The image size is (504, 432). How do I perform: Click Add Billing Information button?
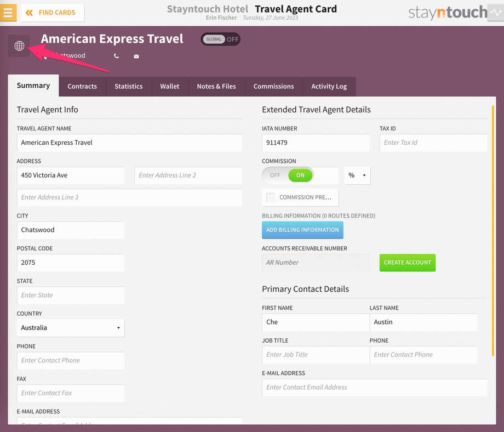tap(302, 230)
